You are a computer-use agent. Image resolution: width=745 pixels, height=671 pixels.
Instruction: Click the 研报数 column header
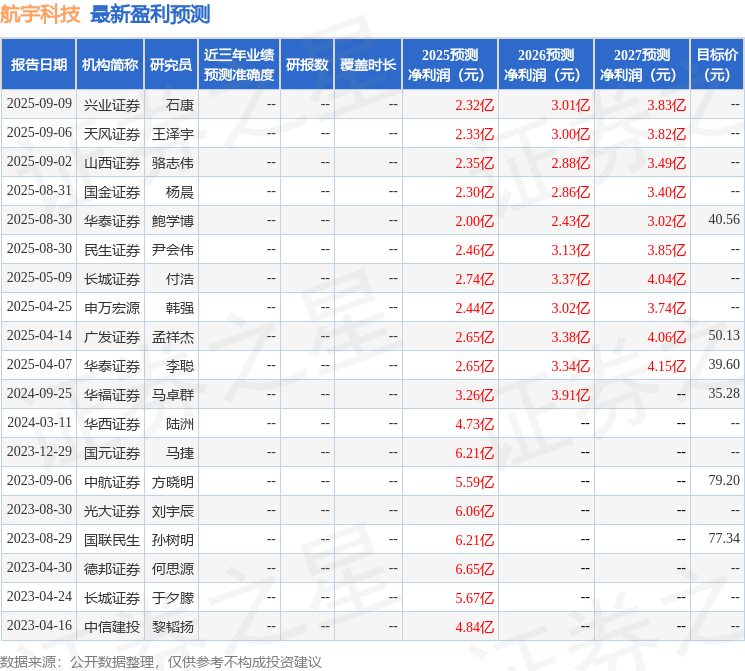click(307, 65)
